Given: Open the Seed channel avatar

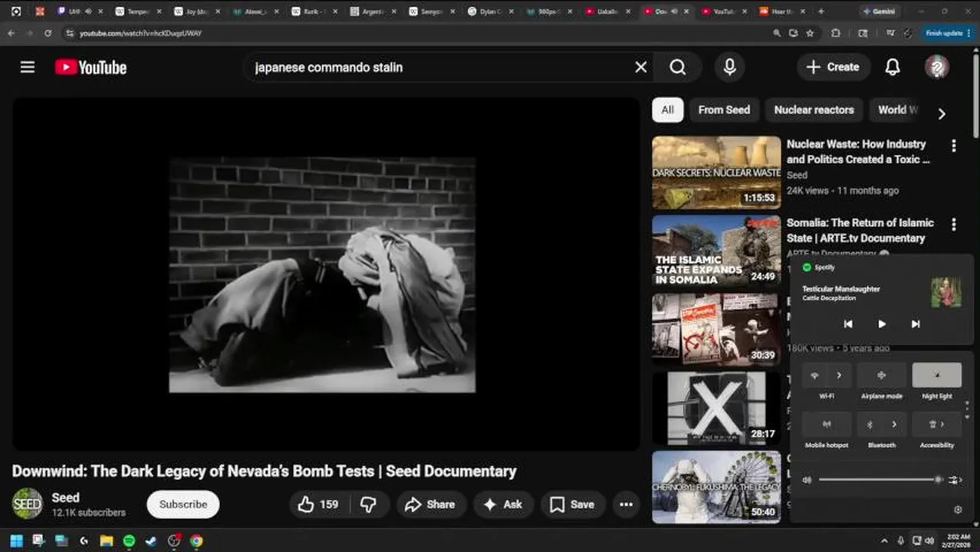Looking at the screenshot, I should [x=27, y=504].
